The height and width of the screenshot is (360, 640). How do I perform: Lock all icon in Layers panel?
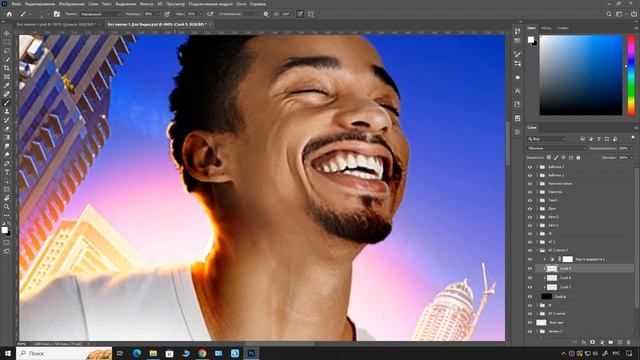(x=578, y=157)
